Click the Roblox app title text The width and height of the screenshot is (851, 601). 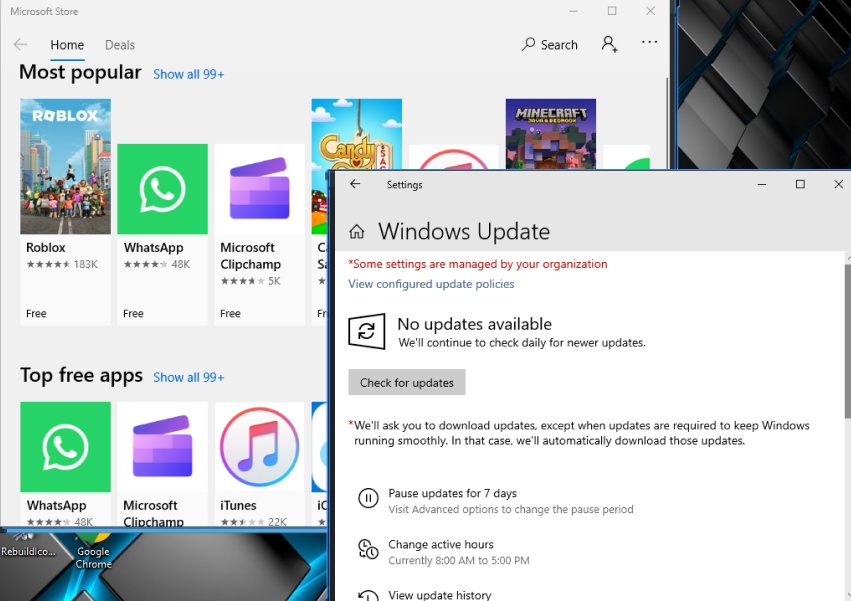46,248
